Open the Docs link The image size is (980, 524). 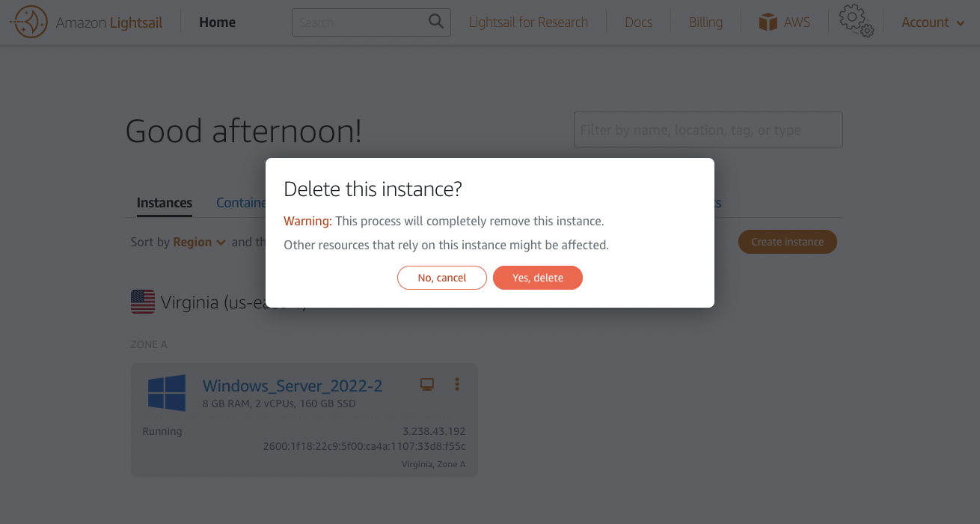pos(638,22)
